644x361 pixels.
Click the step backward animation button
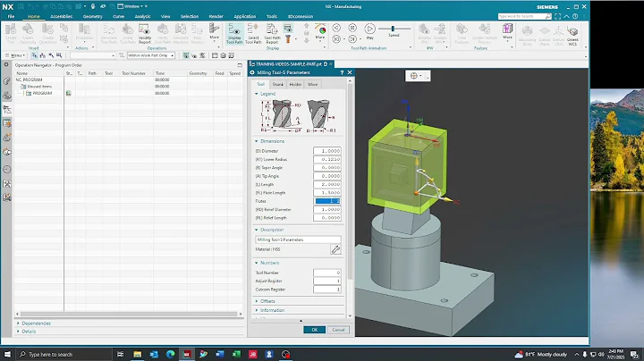click(x=336, y=39)
